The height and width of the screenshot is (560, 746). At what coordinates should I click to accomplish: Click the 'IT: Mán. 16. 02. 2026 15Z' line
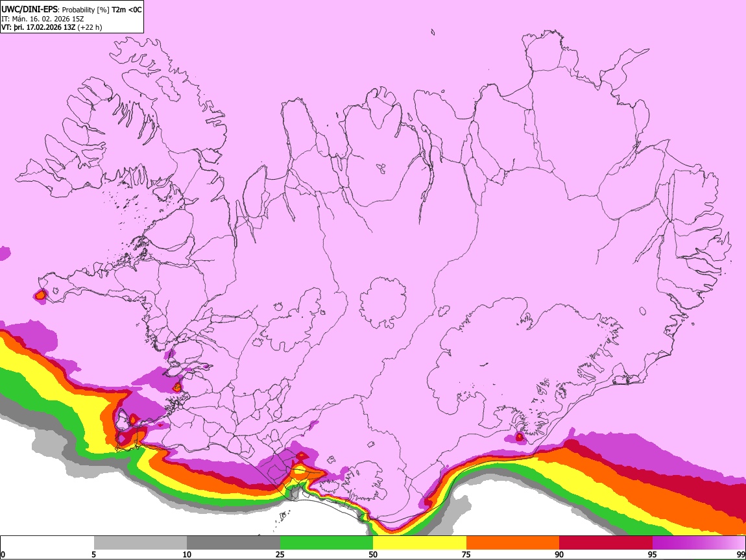tap(42, 19)
